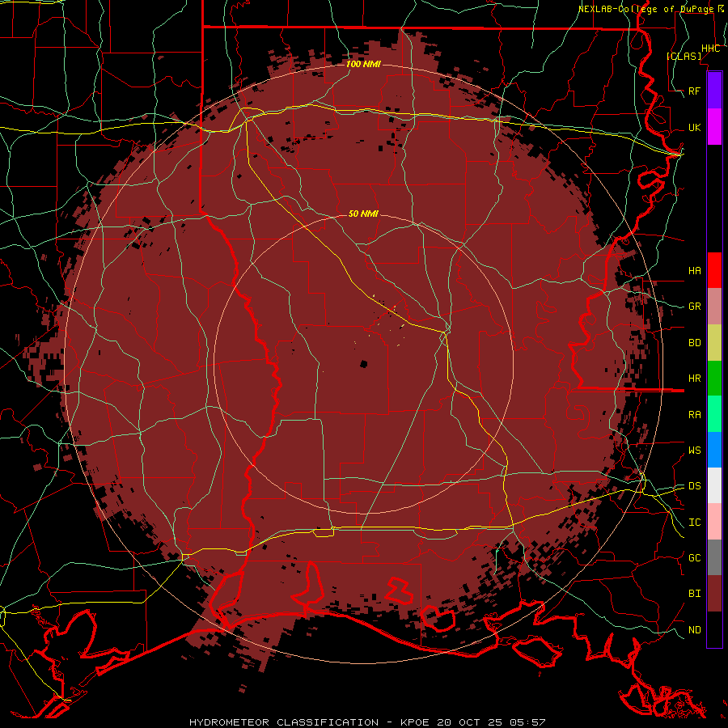The width and height of the screenshot is (728, 728).
Task: Click the 'GC' legend label
Action: pos(694,558)
